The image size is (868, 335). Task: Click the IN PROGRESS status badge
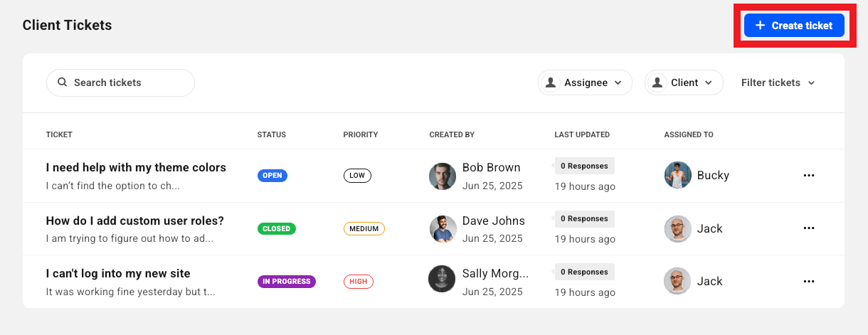tap(287, 282)
